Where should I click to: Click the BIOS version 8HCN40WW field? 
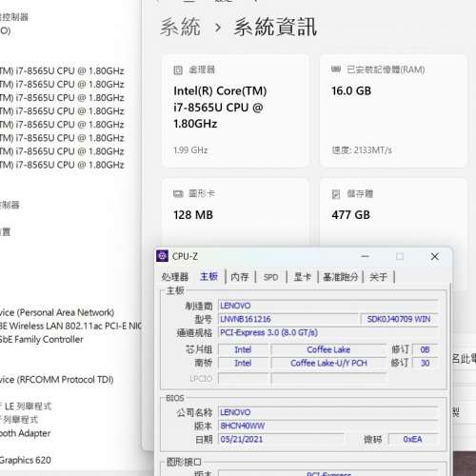pos(328,426)
